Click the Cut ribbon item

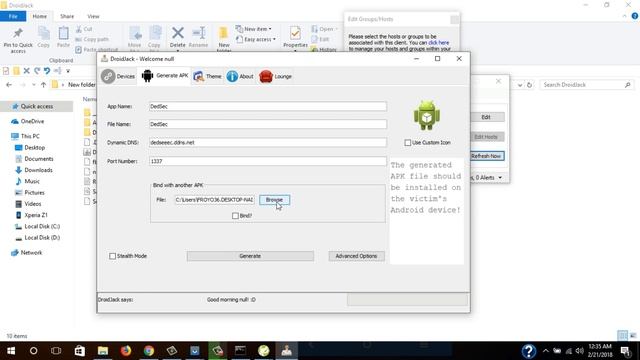click(x=84, y=29)
